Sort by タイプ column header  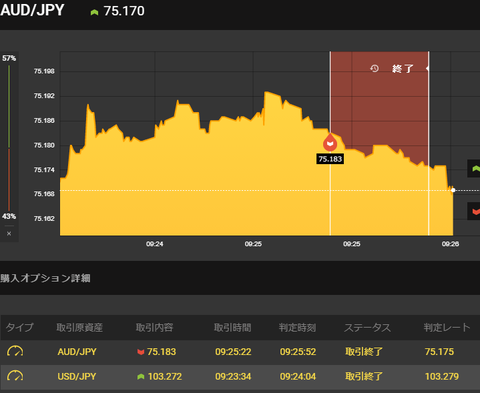(20, 327)
